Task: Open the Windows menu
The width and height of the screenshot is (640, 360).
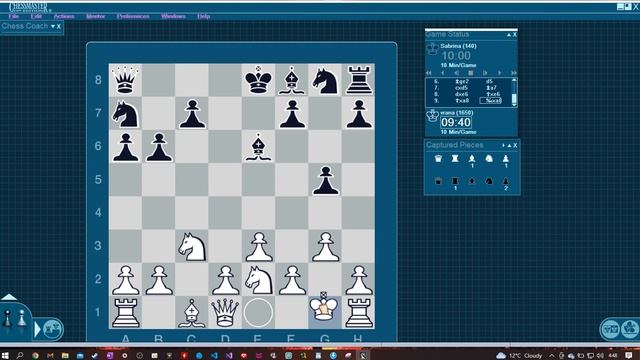Action: click(173, 16)
